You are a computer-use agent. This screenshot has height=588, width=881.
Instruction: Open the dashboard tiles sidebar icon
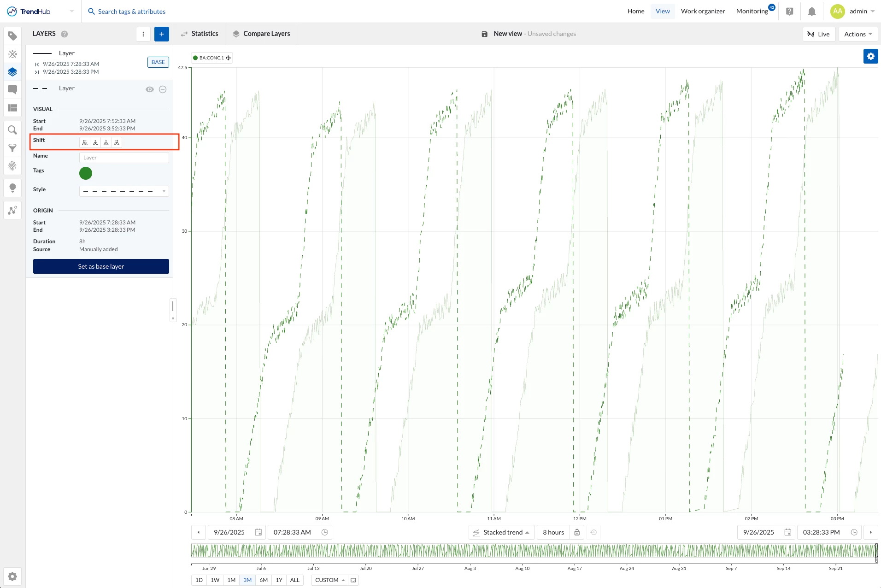12,108
